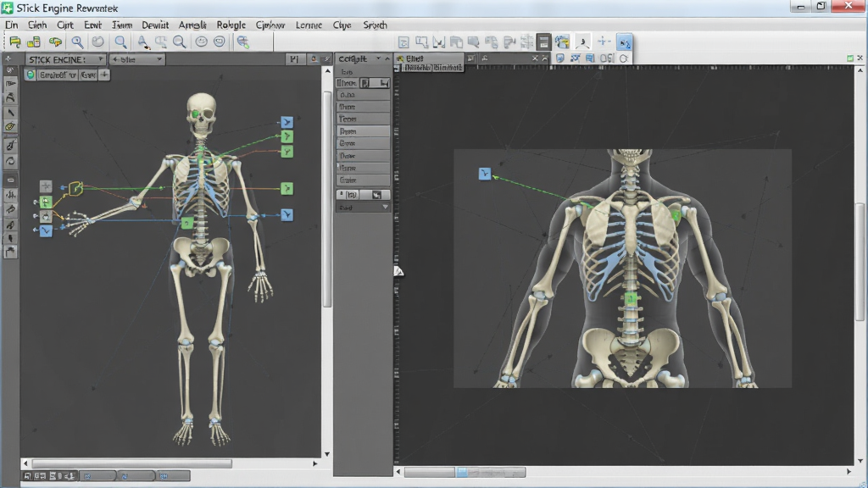Click the three-pronged axis icon in the toolbar

point(582,42)
